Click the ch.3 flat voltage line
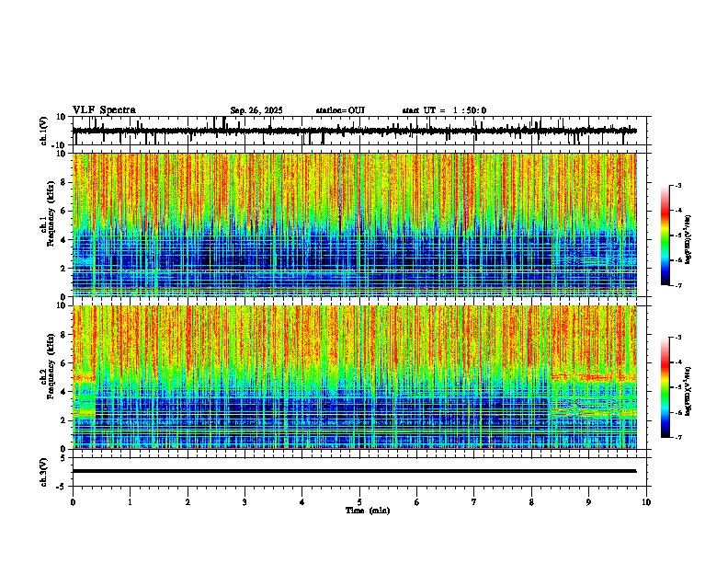 354,471
